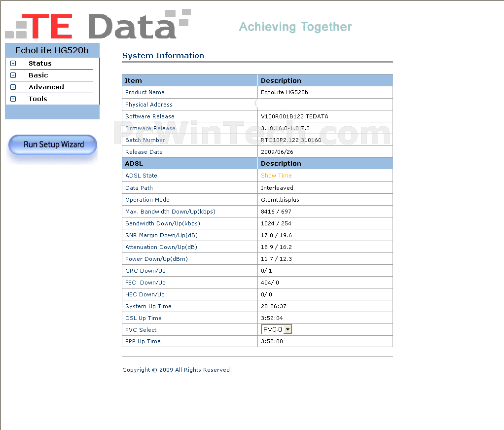Click firmware value 3.10.16.0-1.0.7.0
The image size is (504, 430).
coord(285,128)
